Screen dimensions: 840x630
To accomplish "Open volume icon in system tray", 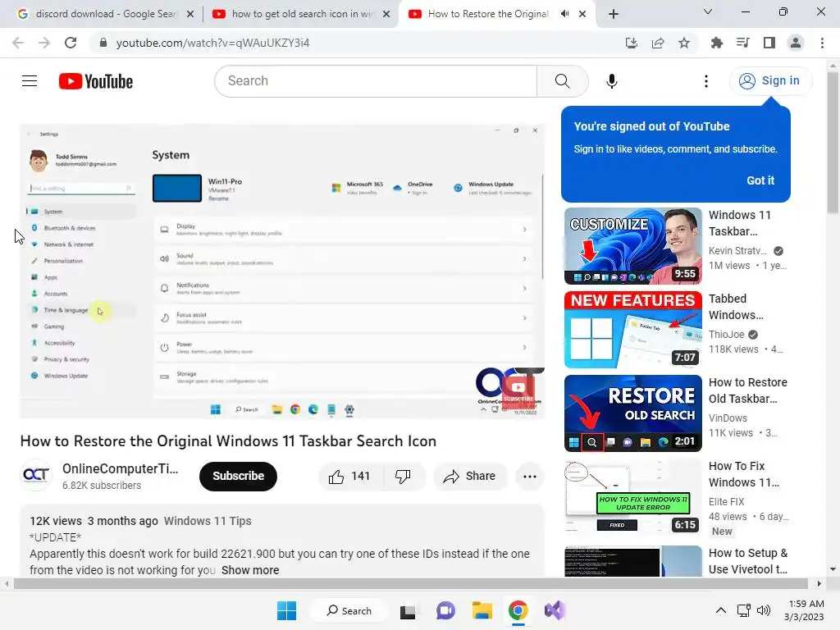I will click(x=764, y=610).
